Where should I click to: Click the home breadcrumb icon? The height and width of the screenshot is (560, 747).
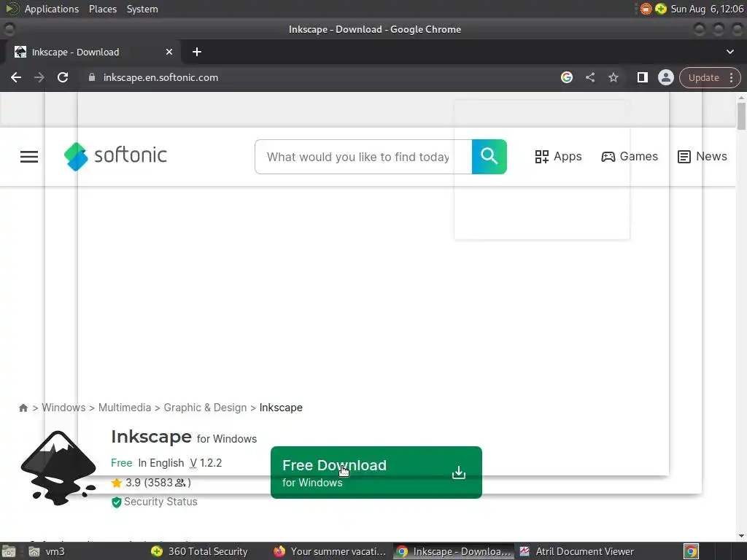tap(23, 408)
